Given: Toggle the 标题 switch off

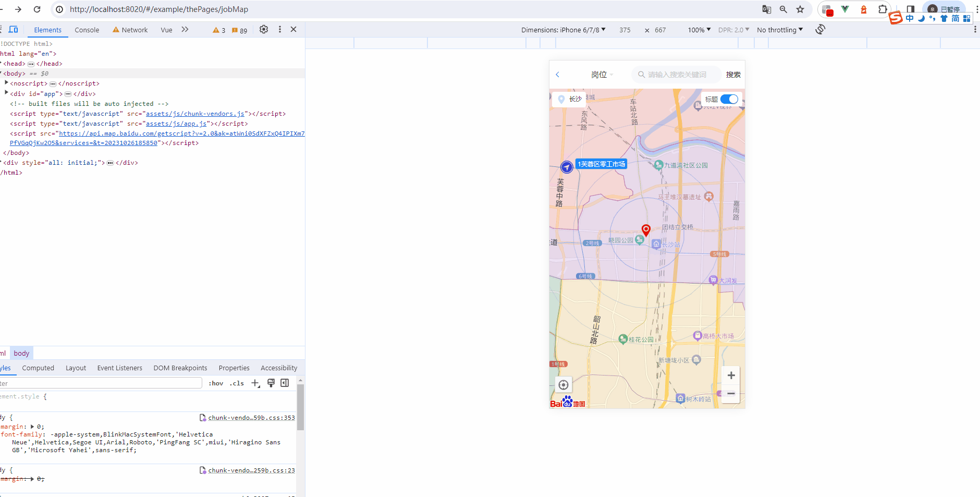Looking at the screenshot, I should 729,99.
